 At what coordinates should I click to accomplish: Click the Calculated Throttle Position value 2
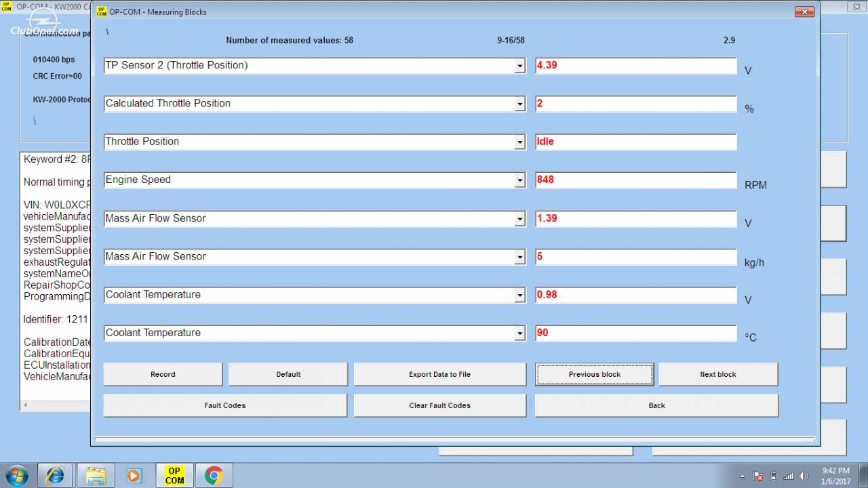click(x=635, y=104)
